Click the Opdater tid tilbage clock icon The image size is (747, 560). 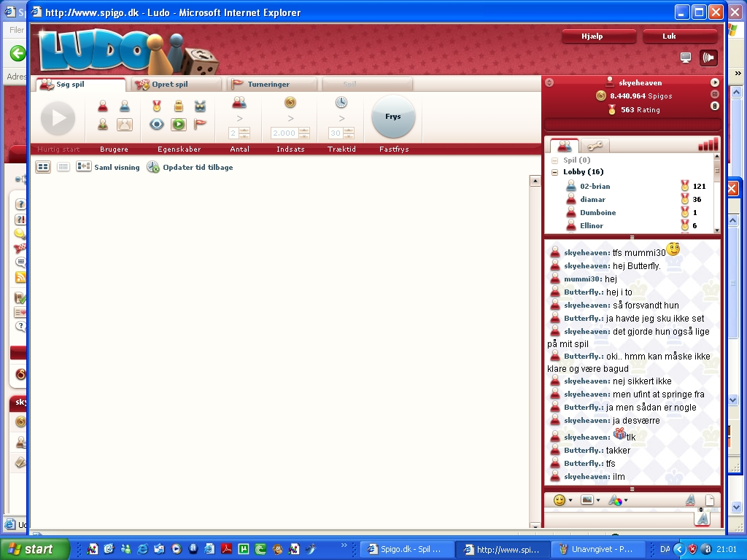tap(153, 167)
